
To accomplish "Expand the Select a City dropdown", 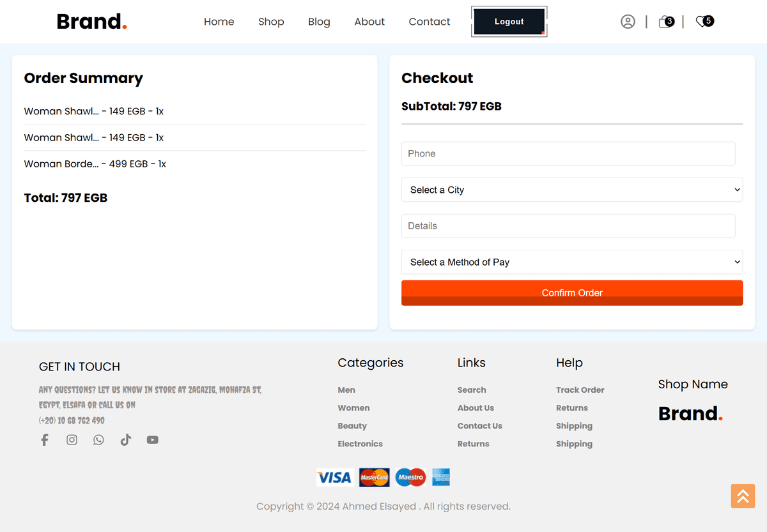I will click(x=572, y=190).
